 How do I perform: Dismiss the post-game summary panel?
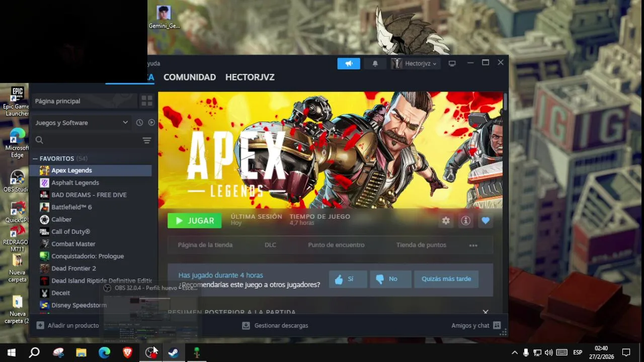(486, 312)
